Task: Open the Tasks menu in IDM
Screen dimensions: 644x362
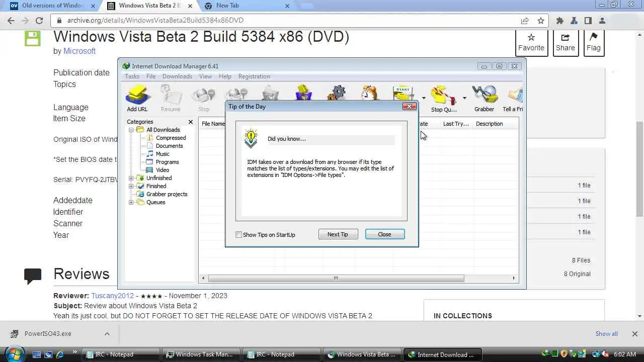Action: [x=132, y=76]
